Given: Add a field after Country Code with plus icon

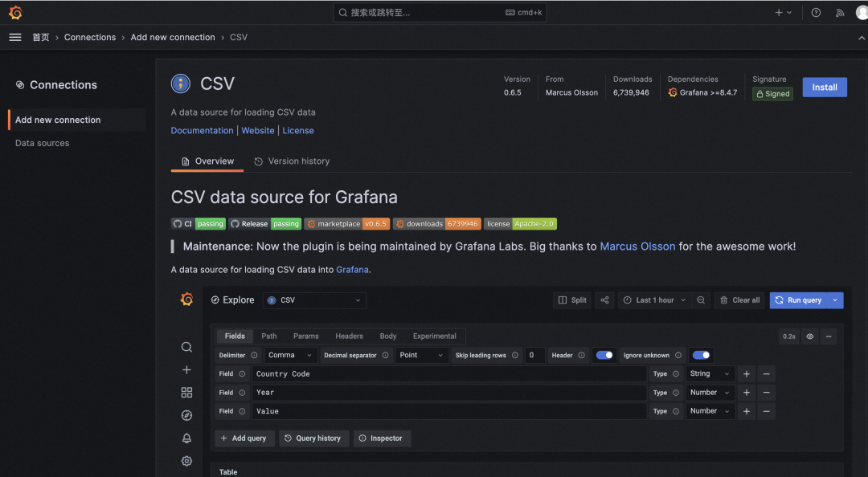Looking at the screenshot, I should (746, 373).
